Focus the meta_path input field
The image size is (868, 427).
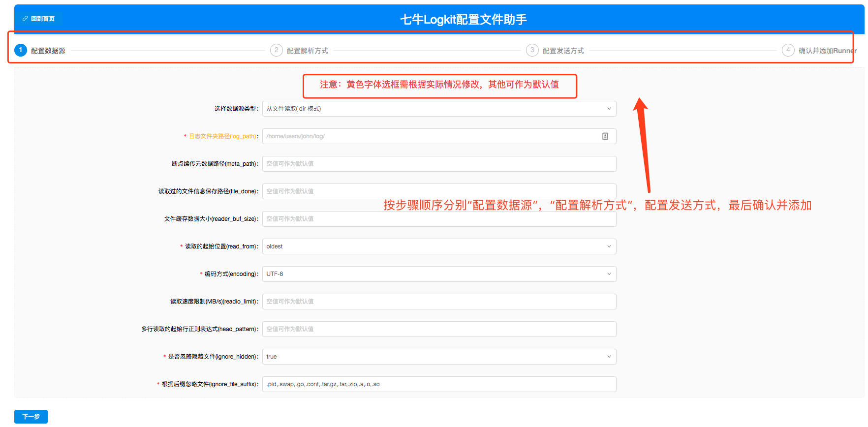tap(439, 164)
